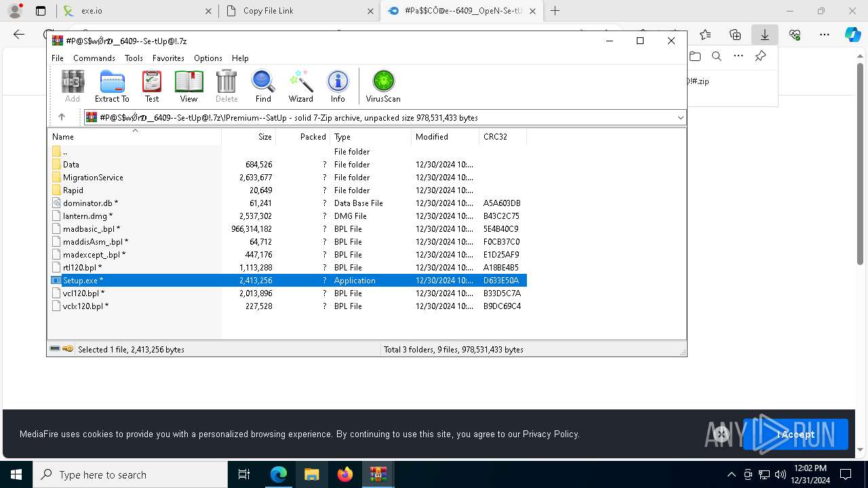Click the taskbar search box
Image resolution: width=868 pixels, height=488 pixels.
click(x=130, y=474)
